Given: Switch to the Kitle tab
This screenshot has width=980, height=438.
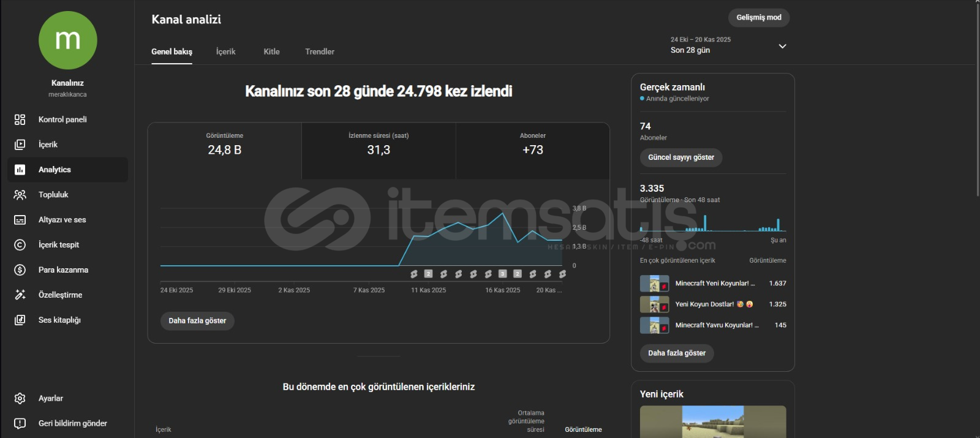Looking at the screenshot, I should coord(271,52).
